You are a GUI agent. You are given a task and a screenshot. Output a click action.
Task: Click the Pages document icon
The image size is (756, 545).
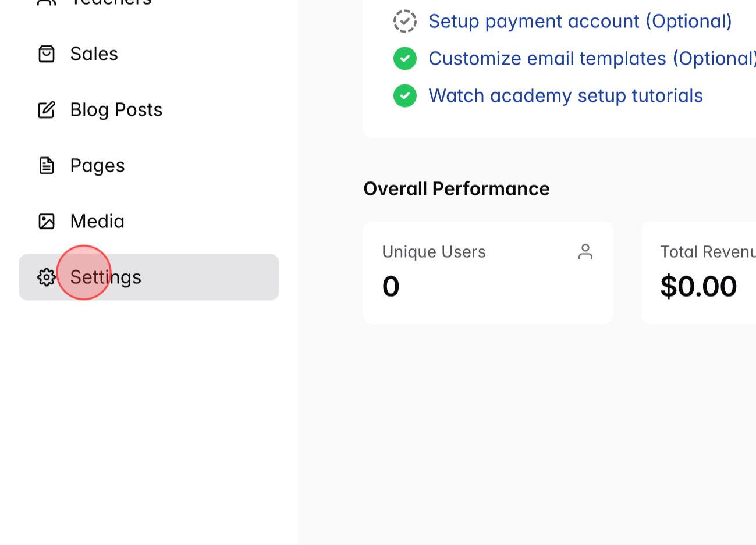point(47,165)
